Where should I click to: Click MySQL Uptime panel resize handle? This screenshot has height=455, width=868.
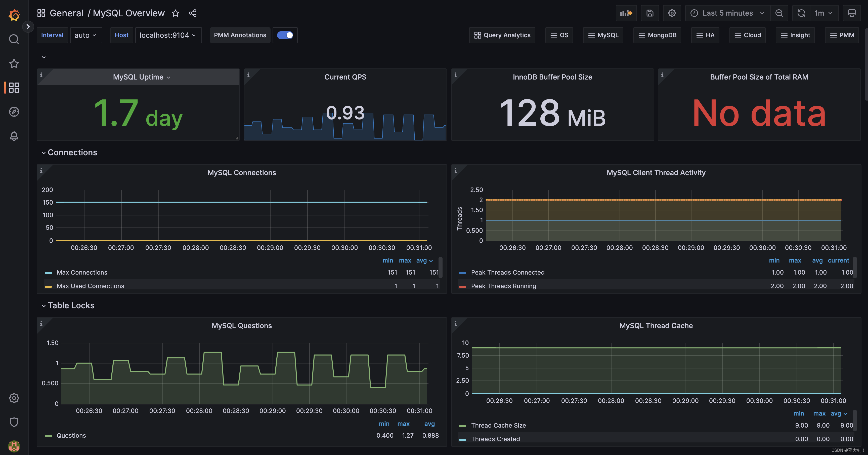tap(237, 138)
